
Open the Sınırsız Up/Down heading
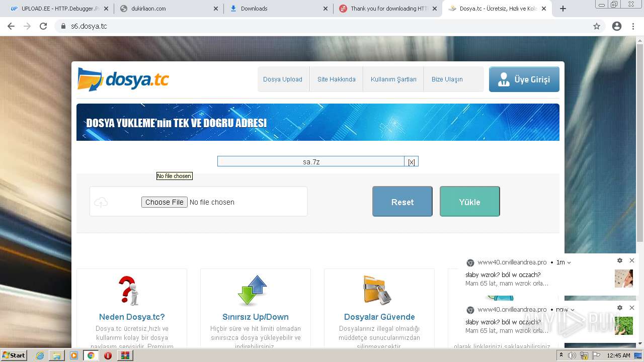[x=256, y=317]
